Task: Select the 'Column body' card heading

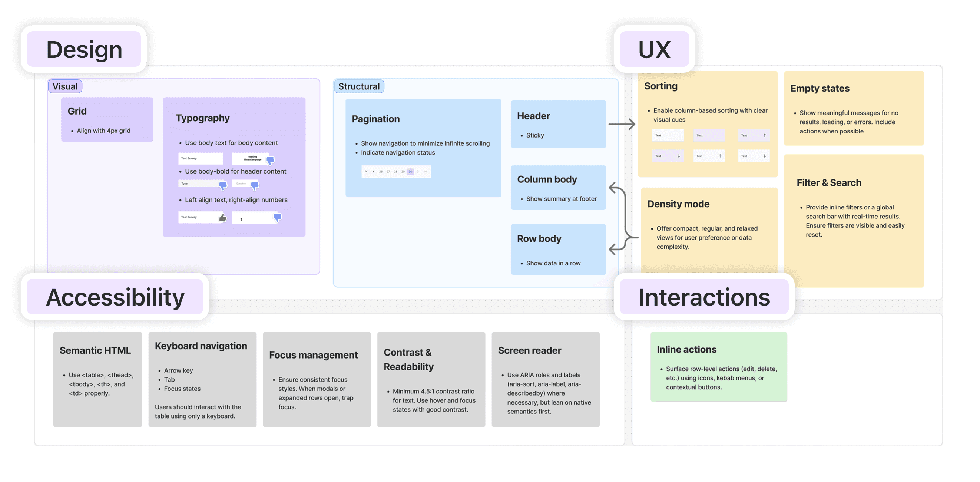Action: (x=547, y=179)
